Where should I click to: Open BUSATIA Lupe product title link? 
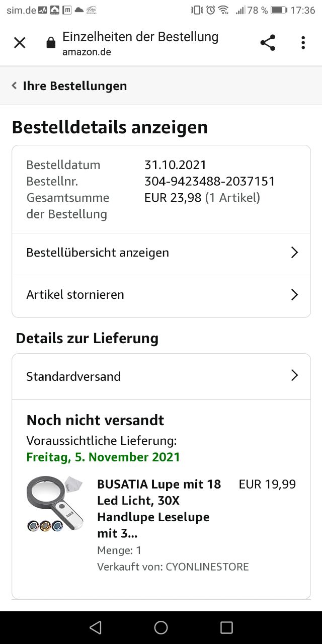159,509
